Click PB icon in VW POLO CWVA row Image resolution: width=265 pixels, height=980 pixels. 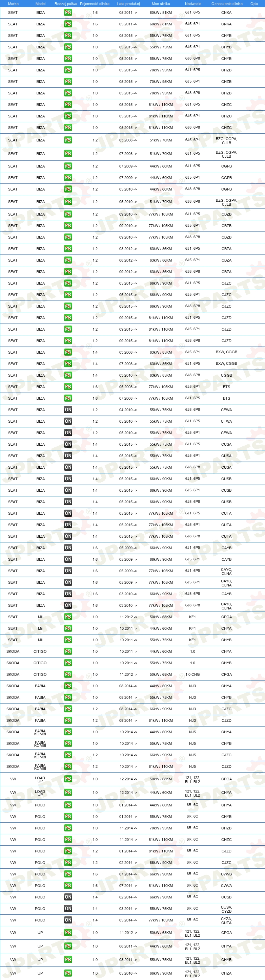[68, 885]
